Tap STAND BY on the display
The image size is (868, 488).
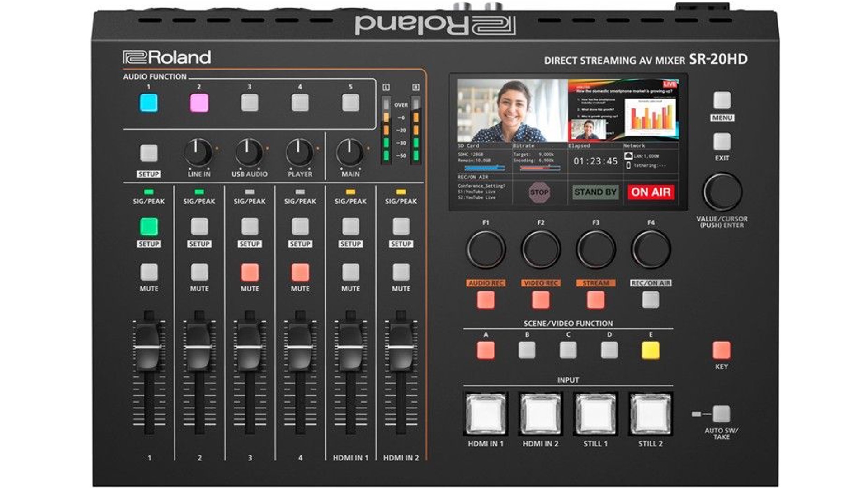(595, 192)
